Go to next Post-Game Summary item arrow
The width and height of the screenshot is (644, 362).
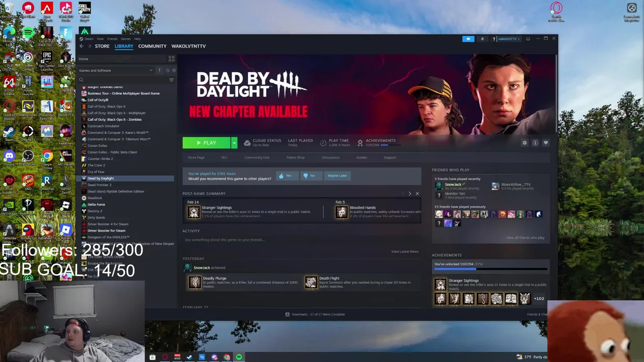tap(410, 194)
